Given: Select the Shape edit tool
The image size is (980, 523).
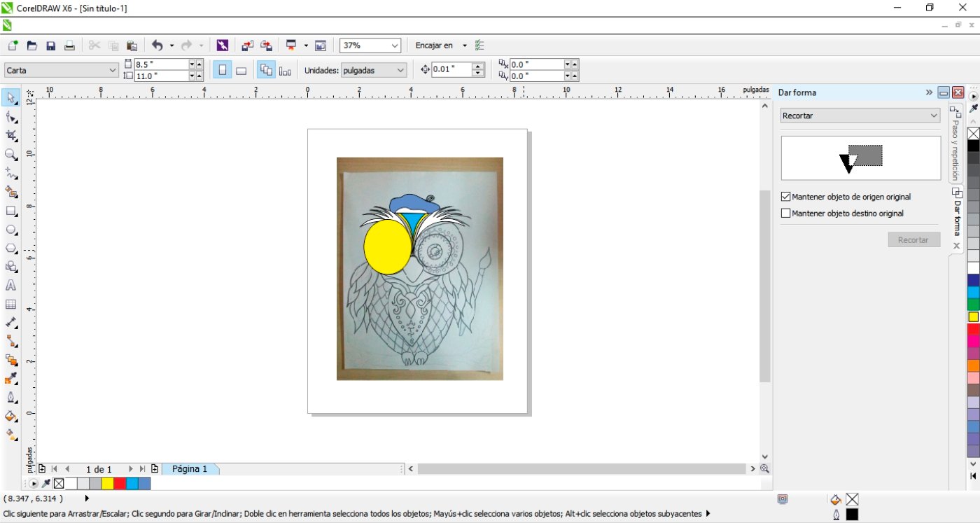Looking at the screenshot, I should tap(11, 117).
